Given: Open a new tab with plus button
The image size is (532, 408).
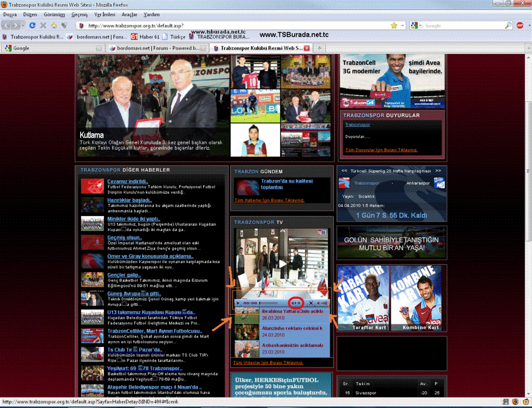Looking at the screenshot, I should (x=320, y=48).
